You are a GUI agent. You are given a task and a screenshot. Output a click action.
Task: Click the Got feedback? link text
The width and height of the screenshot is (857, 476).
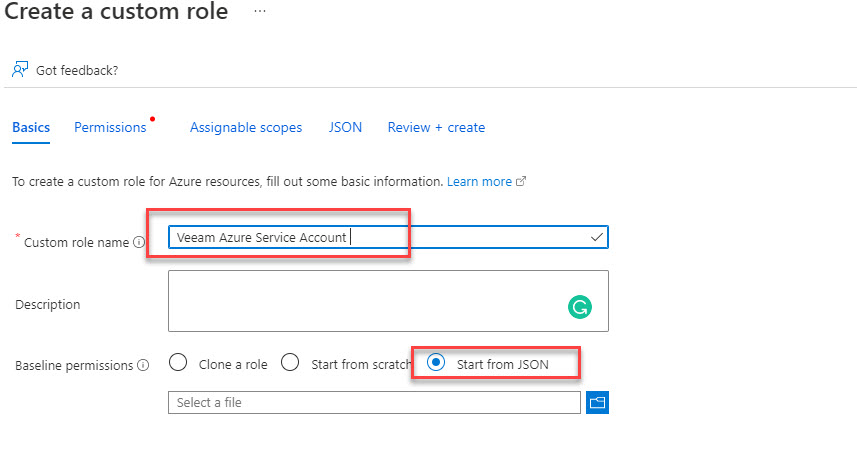(x=77, y=70)
